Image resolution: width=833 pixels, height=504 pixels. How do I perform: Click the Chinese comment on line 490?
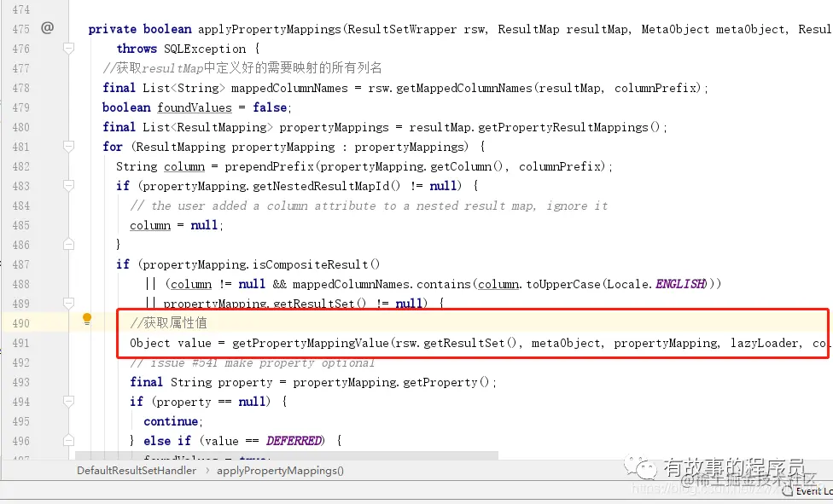click(x=168, y=323)
